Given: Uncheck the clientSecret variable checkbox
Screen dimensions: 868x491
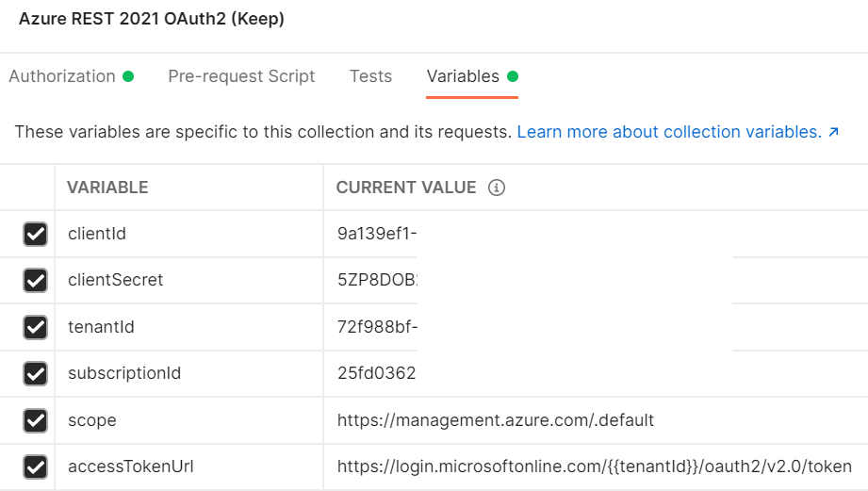Looking at the screenshot, I should (36, 280).
